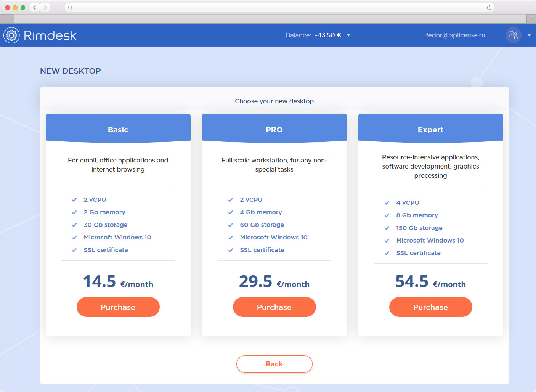
Task: Click the browser forward arrow button
Action: click(45, 8)
